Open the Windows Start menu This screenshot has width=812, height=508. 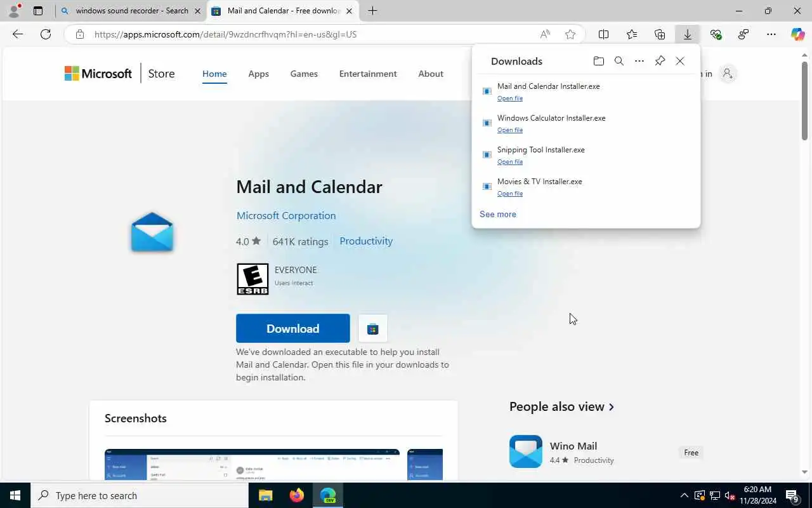click(15, 495)
